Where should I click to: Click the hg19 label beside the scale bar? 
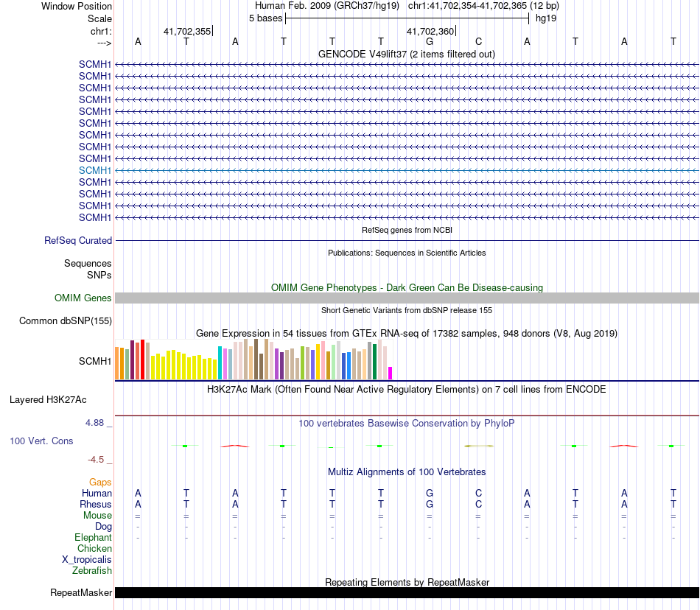[546, 18]
